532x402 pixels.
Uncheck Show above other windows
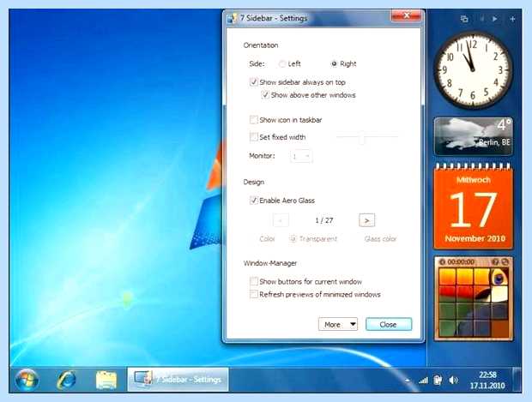pos(265,95)
